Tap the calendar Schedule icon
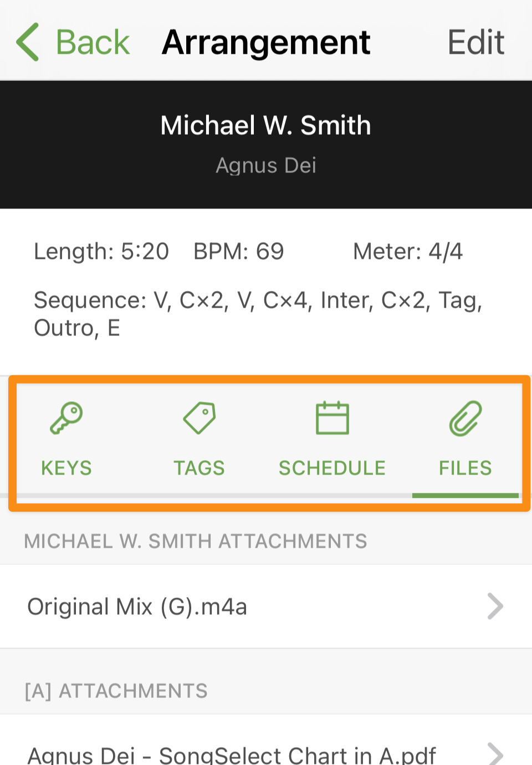This screenshot has width=532, height=765. [x=332, y=418]
